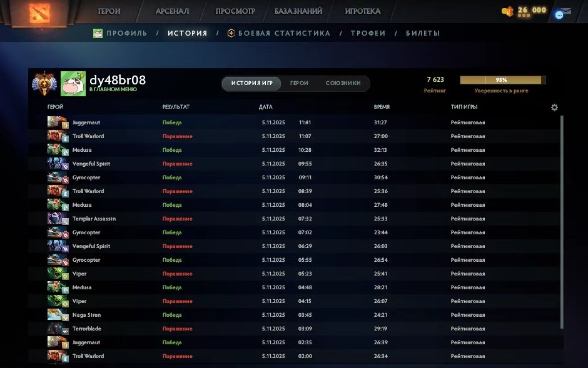Open match history settings gear
588x368 pixels.
pyautogui.click(x=554, y=107)
